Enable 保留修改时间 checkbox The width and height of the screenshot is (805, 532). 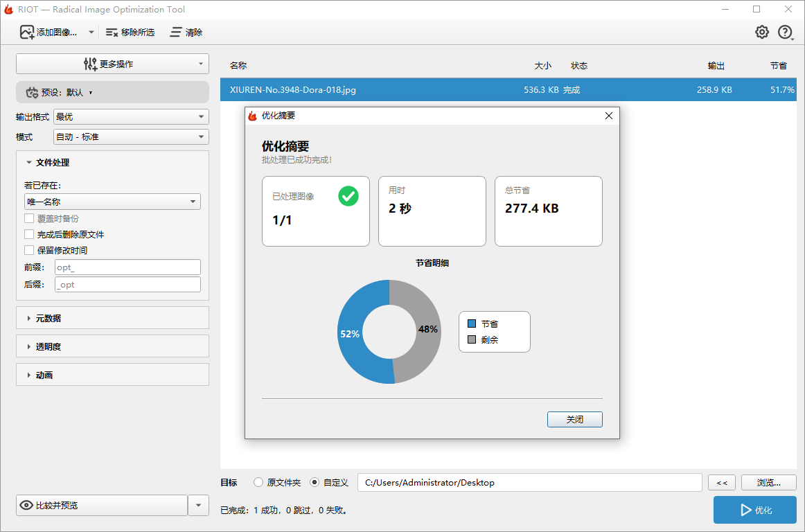tap(29, 250)
